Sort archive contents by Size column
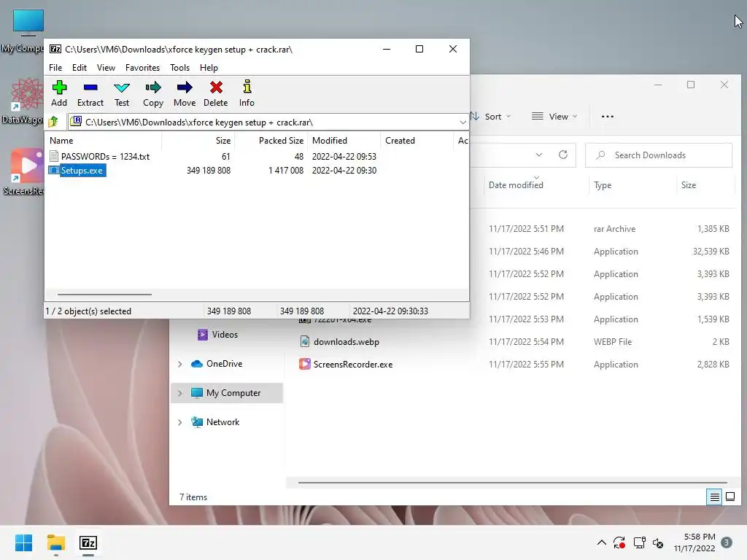 click(x=198, y=141)
